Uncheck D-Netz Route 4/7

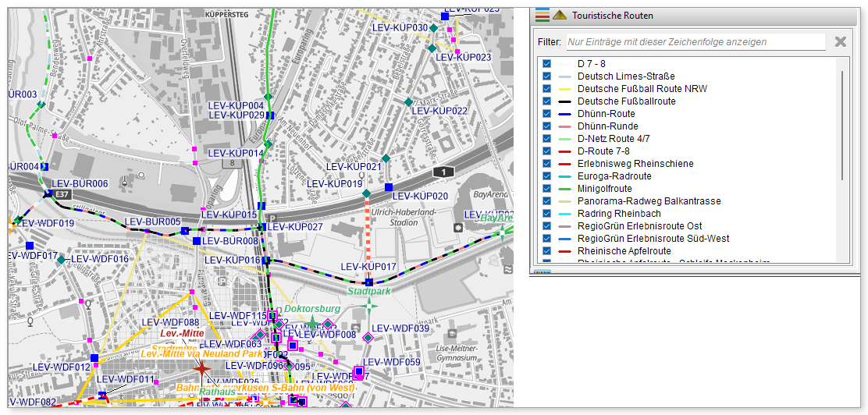click(x=547, y=138)
